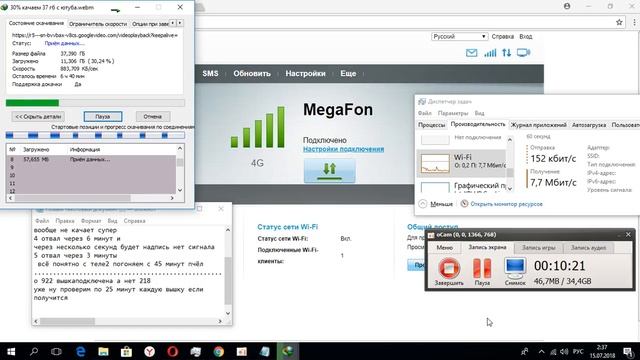Image resolution: width=640 pixels, height=360 pixels.
Task: Open Формат menu in Notepad
Action: 91,221
